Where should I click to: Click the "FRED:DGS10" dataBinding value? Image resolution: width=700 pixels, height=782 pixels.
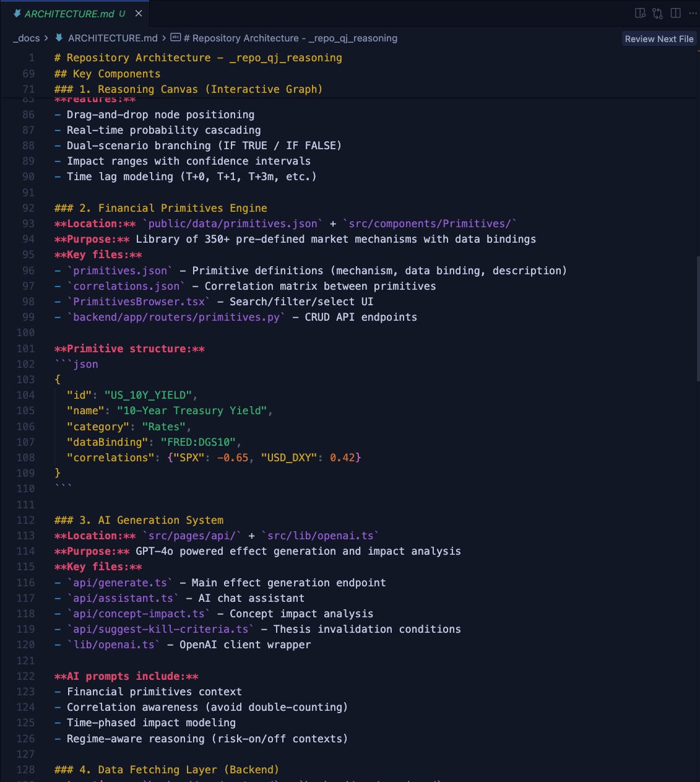coord(198,442)
